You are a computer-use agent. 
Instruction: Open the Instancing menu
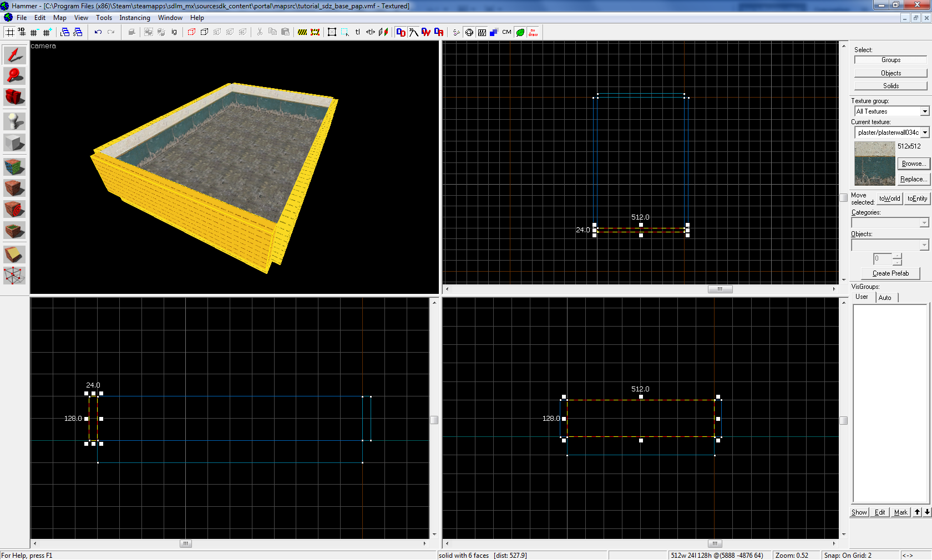point(134,18)
